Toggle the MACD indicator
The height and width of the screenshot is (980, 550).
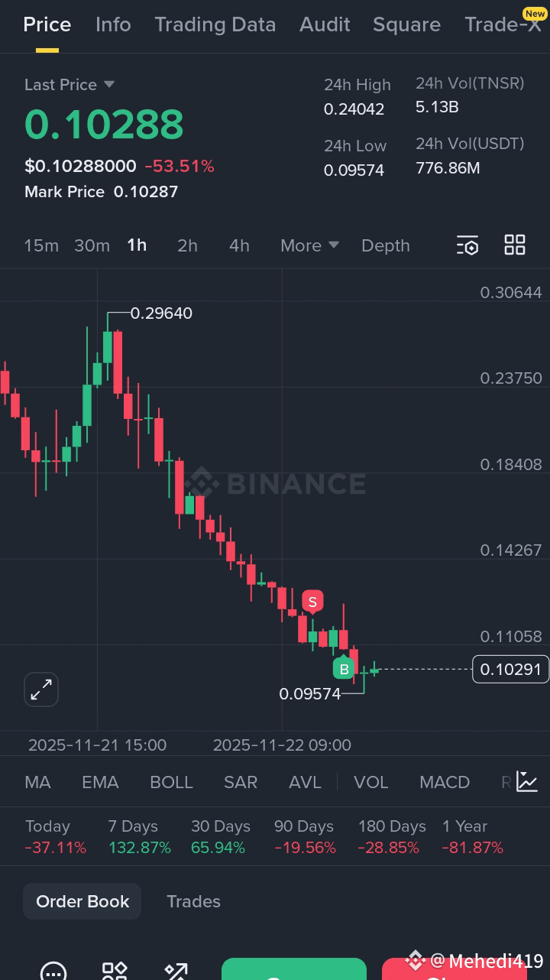(445, 782)
